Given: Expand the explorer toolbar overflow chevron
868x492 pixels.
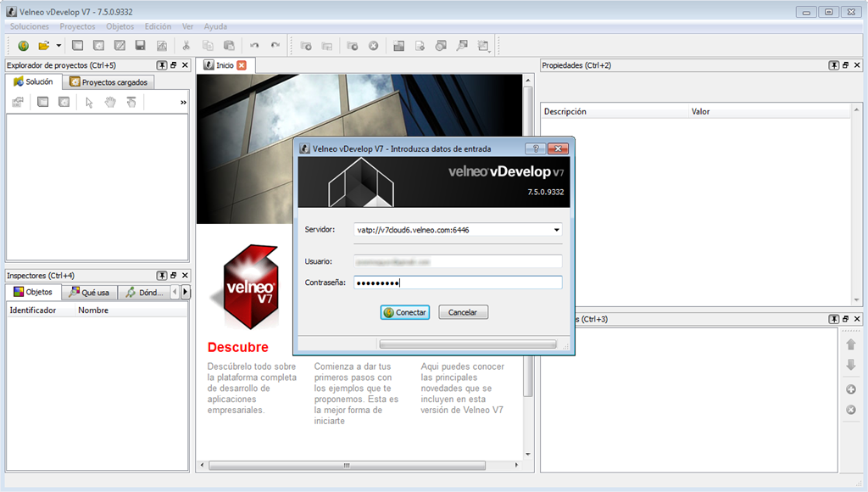Looking at the screenshot, I should [x=183, y=103].
